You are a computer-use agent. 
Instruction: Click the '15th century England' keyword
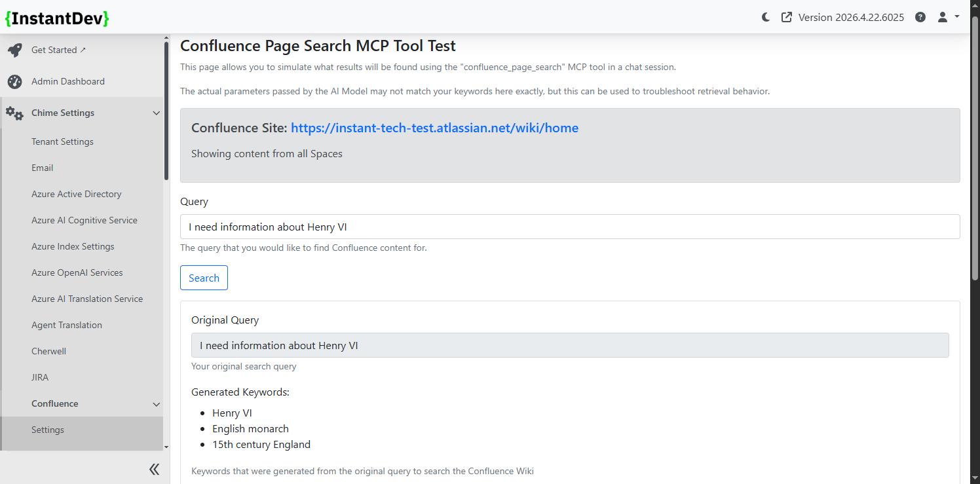(261, 445)
